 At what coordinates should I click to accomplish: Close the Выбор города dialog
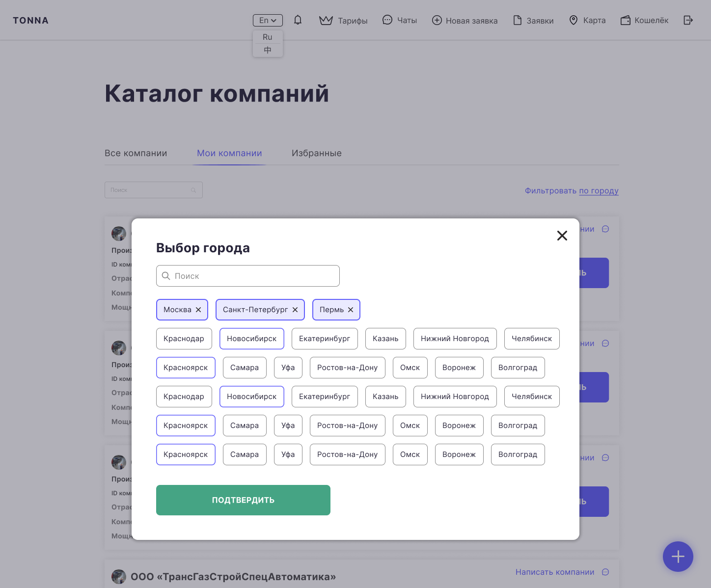click(562, 236)
